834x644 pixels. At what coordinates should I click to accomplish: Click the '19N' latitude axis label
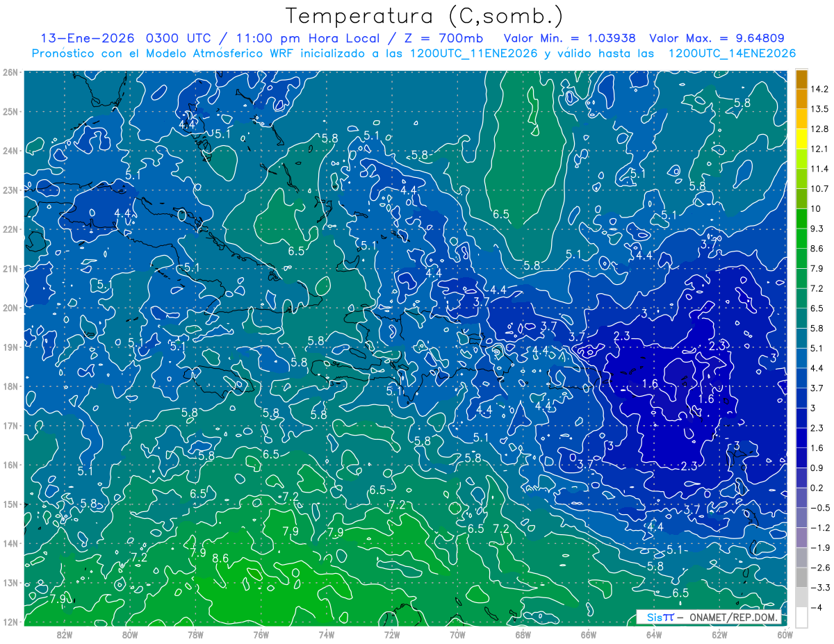tap(10, 347)
